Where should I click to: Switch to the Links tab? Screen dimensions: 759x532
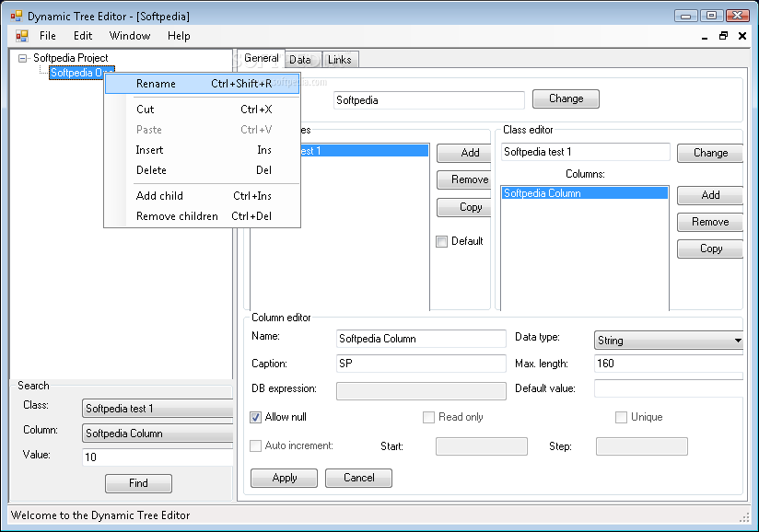(340, 60)
